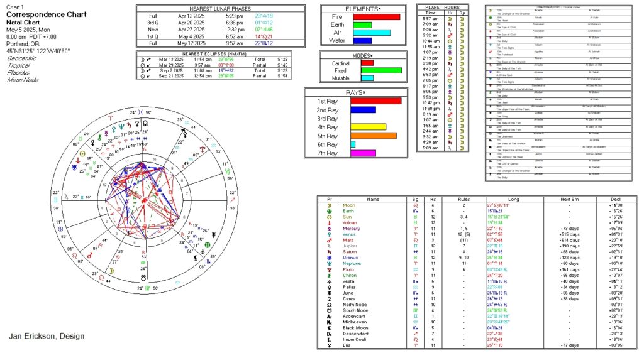Click the 'Correspondence Chart' title
644x353 pixels.
(46, 14)
